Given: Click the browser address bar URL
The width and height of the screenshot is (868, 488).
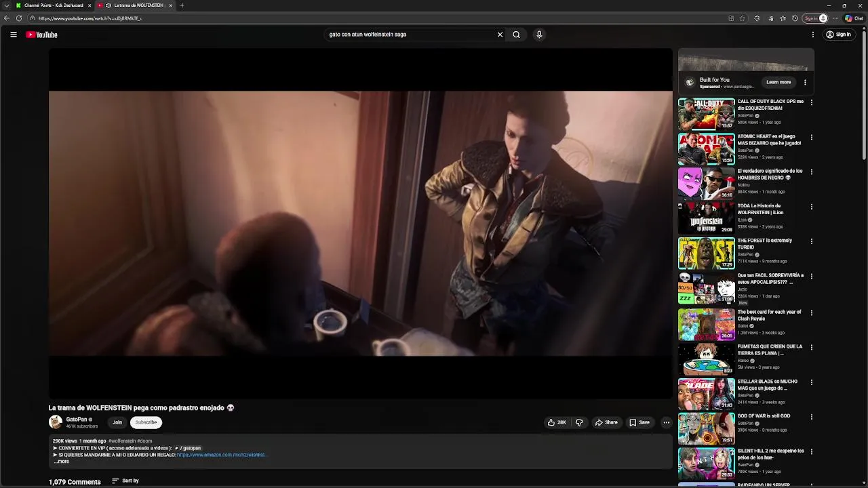Looking at the screenshot, I should 90,18.
